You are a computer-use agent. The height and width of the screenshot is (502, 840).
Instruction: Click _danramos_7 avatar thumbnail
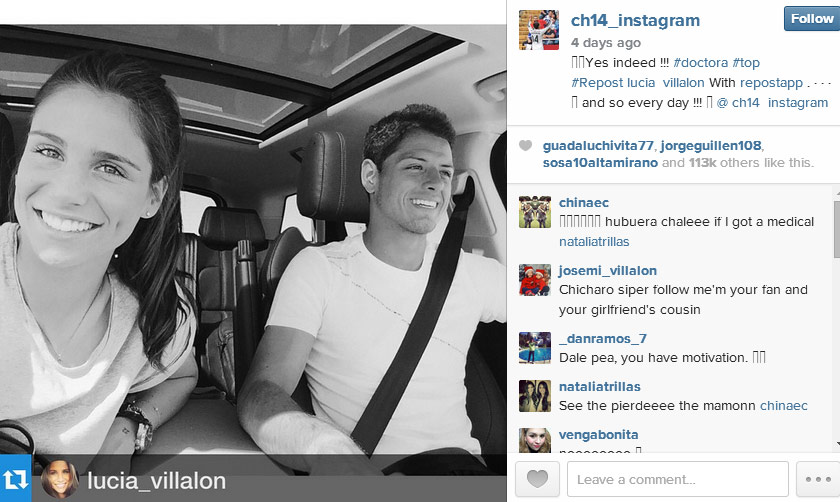coord(535,348)
